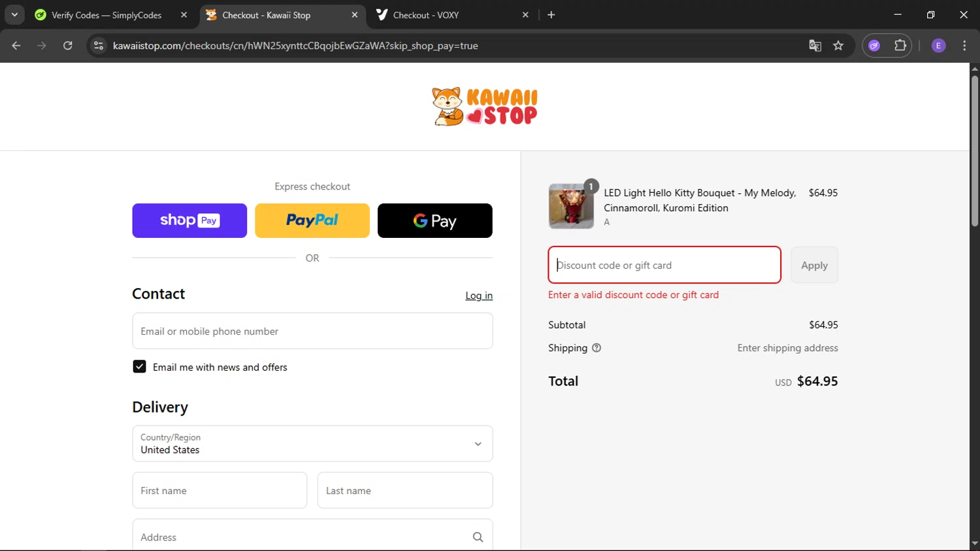
Task: Select the Checkout - Kawaii Stop tab
Action: coord(266,15)
